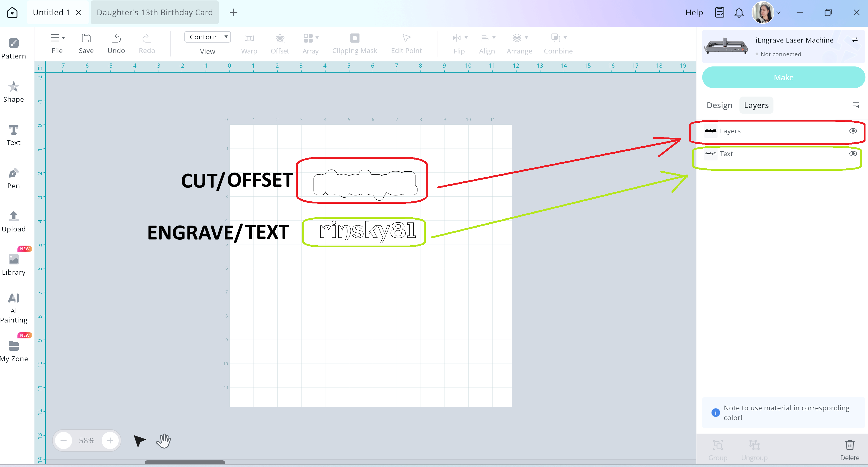Switch to the Design tab
Viewport: 868px width, 467px height.
(720, 105)
